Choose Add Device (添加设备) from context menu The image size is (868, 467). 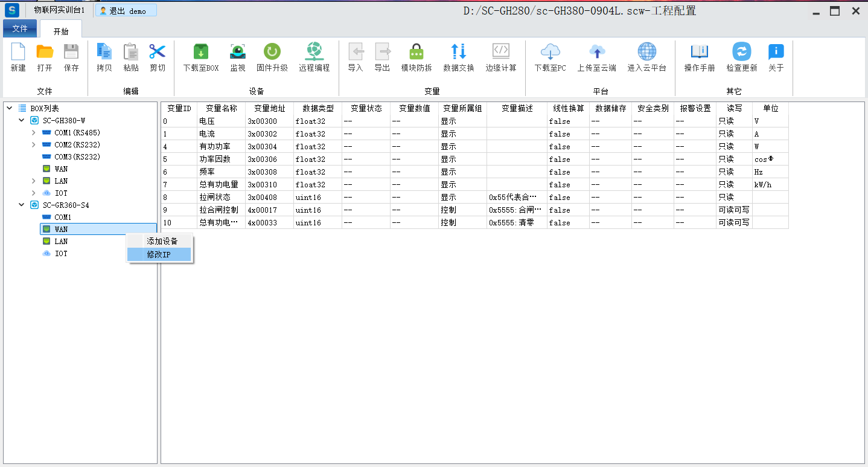click(162, 241)
